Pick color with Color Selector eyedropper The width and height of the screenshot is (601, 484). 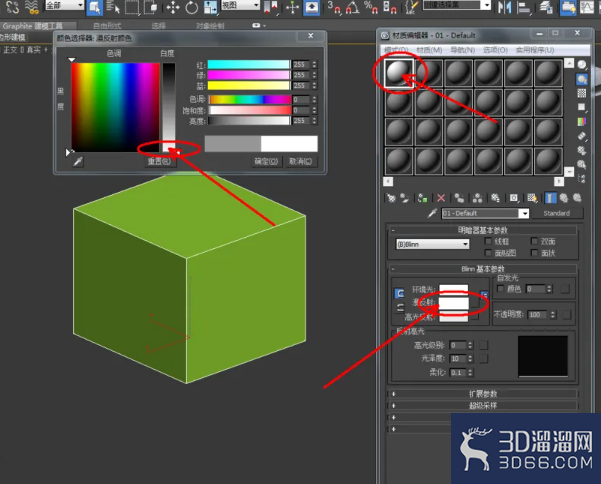click(x=78, y=161)
